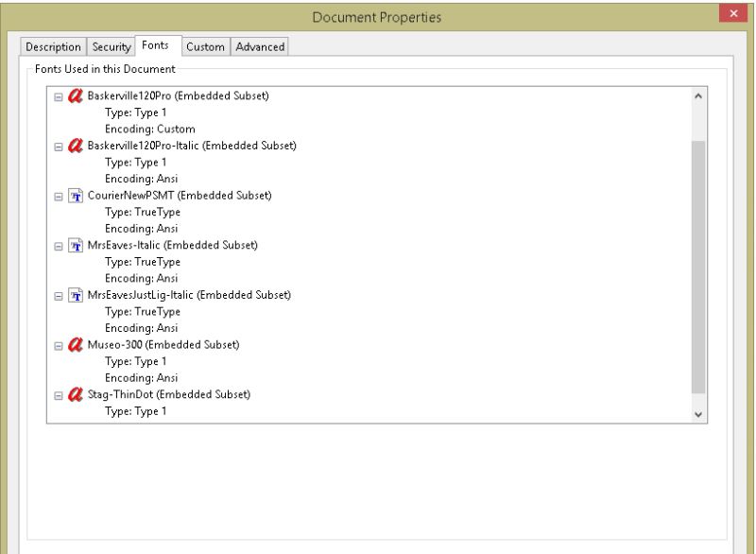Collapse the MrsEaves-Italic font entry
This screenshot has height=554, width=756.
pos(59,247)
